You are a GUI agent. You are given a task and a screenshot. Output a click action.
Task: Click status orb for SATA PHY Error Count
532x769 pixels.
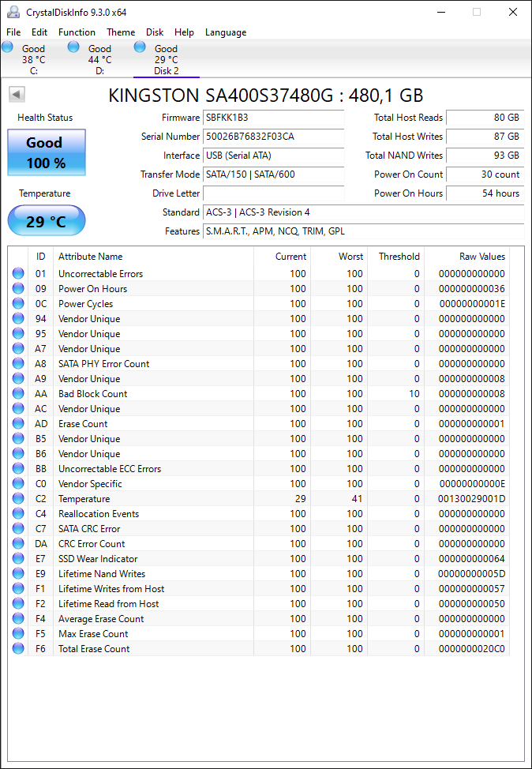coord(18,363)
